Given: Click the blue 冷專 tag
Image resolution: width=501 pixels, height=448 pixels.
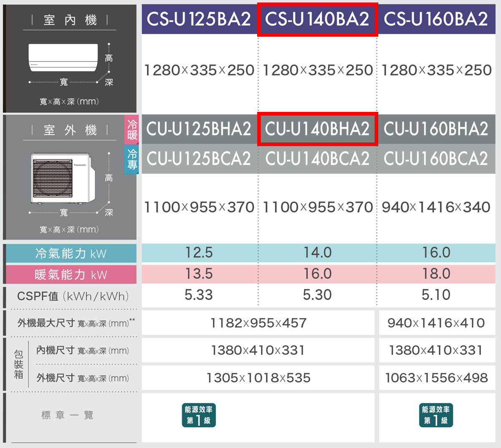Looking at the screenshot, I should pos(132,159).
